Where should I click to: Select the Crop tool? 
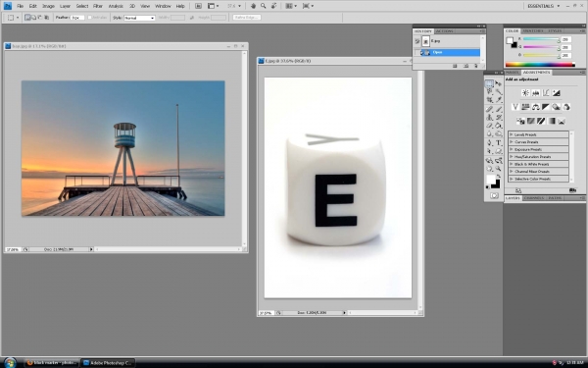click(489, 99)
